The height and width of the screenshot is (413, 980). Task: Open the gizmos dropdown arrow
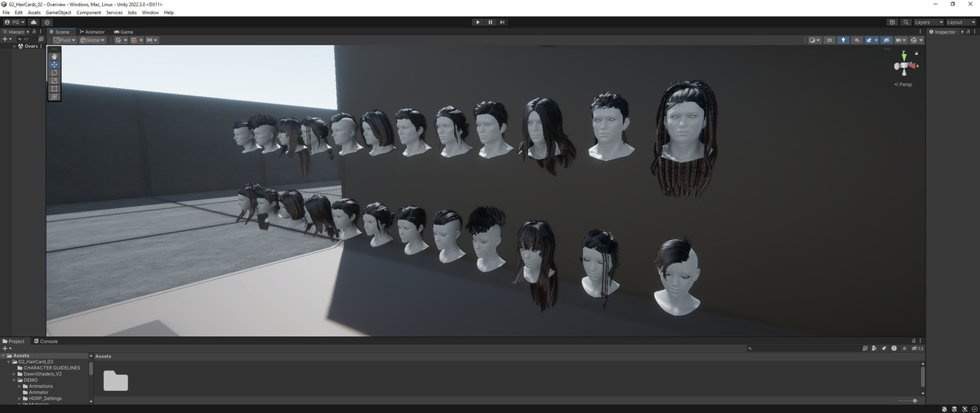pos(921,39)
